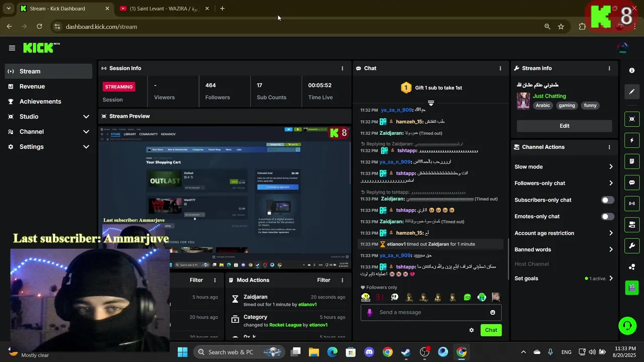Click the chat bubble icon in right toolbar
The image size is (644, 362).
pyautogui.click(x=632, y=183)
